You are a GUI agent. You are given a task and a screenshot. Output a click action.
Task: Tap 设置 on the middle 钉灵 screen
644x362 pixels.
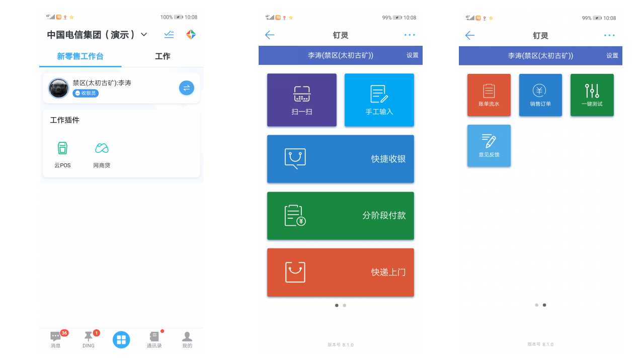413,55
